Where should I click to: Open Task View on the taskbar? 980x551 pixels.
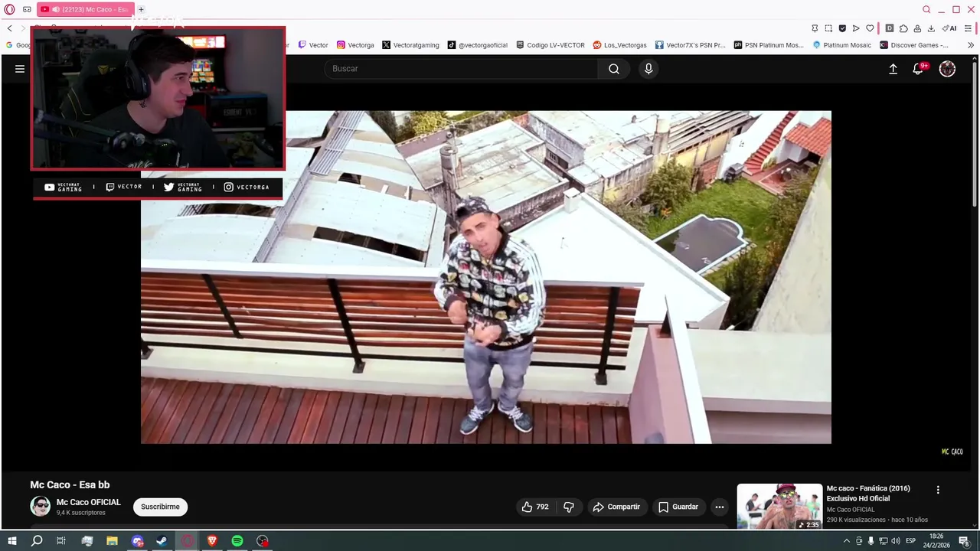[61, 541]
